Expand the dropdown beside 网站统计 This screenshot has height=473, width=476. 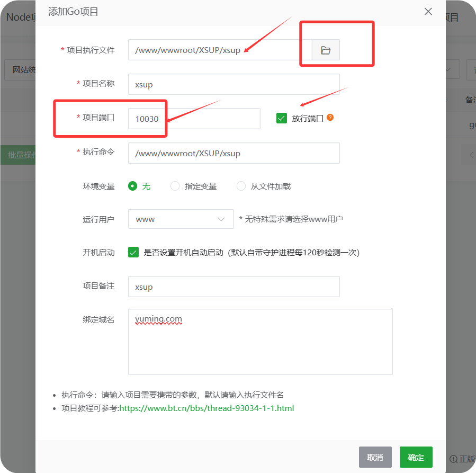click(x=447, y=69)
